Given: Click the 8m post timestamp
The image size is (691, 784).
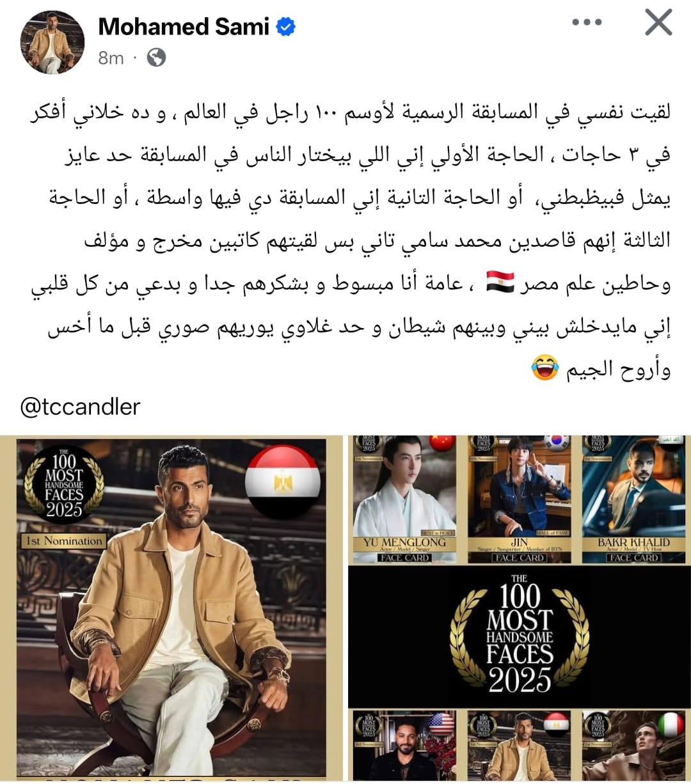Looking at the screenshot, I should point(111,58).
